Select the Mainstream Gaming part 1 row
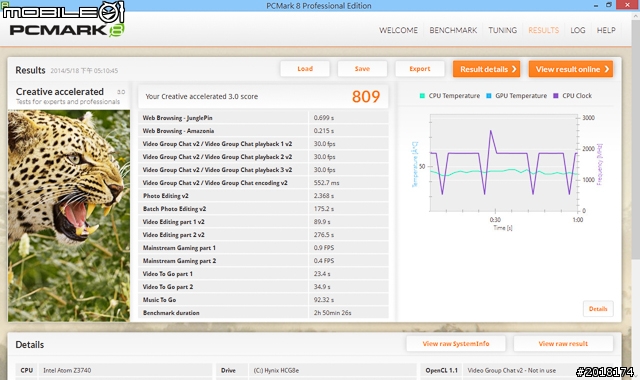Viewport: 640px width, 380px height. tap(263, 248)
